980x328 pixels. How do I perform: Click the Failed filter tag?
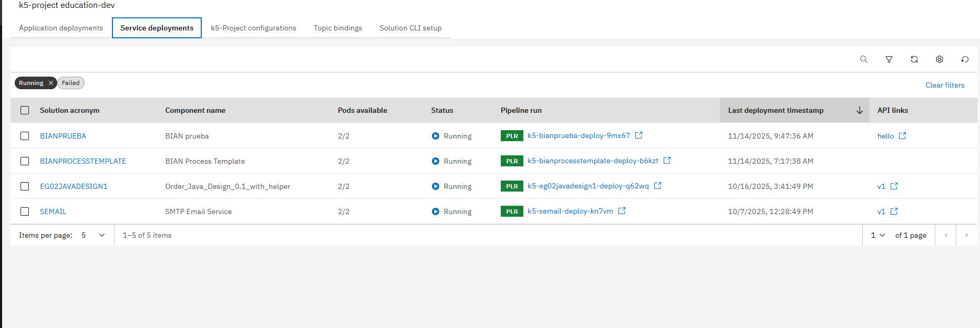[70, 83]
